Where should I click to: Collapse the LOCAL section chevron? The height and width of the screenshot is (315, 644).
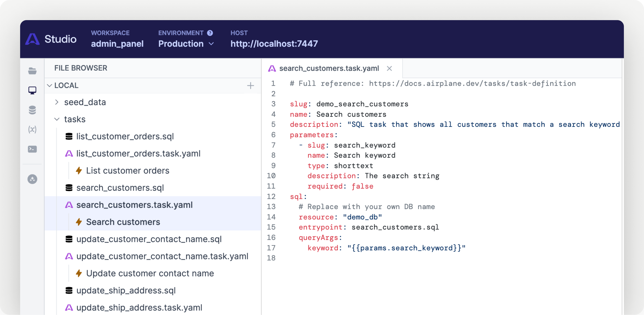pos(50,86)
